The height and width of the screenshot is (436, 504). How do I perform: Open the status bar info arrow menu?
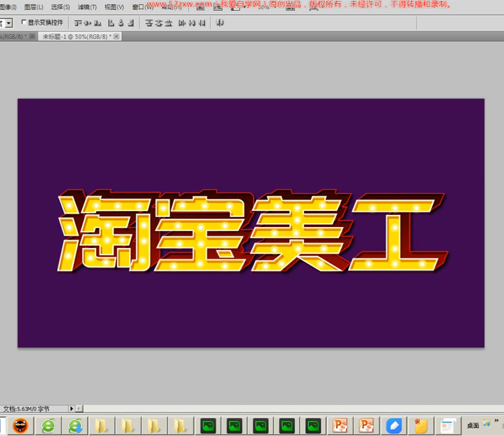click(x=71, y=408)
